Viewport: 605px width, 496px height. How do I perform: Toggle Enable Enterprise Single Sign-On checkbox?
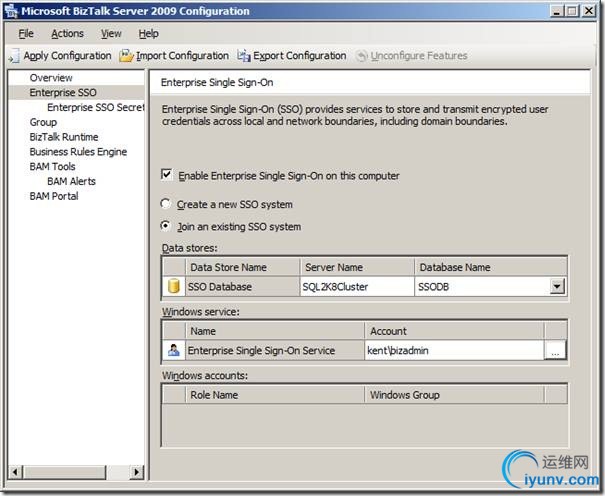coord(167,175)
